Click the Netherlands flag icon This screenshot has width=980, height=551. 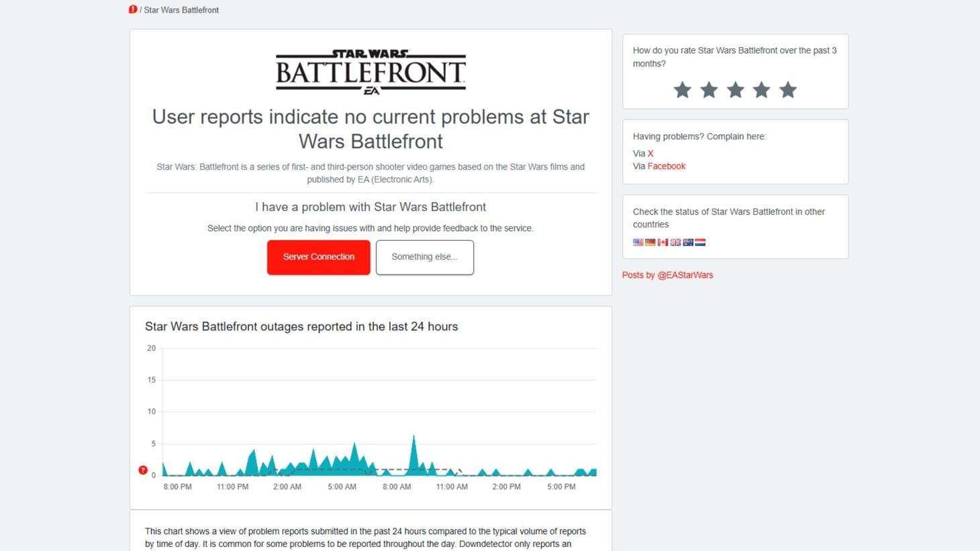tap(700, 242)
